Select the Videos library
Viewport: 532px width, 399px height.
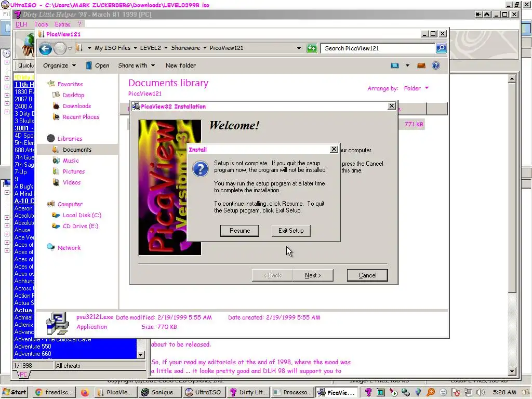(x=72, y=182)
